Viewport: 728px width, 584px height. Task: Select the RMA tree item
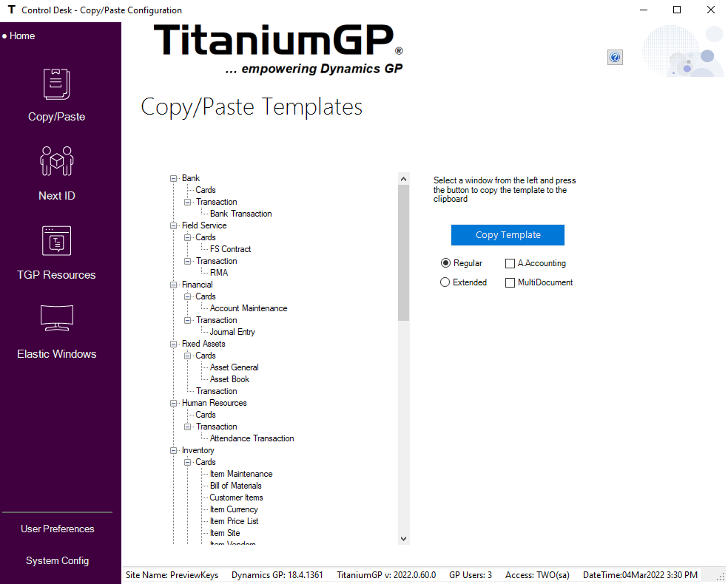pos(219,273)
